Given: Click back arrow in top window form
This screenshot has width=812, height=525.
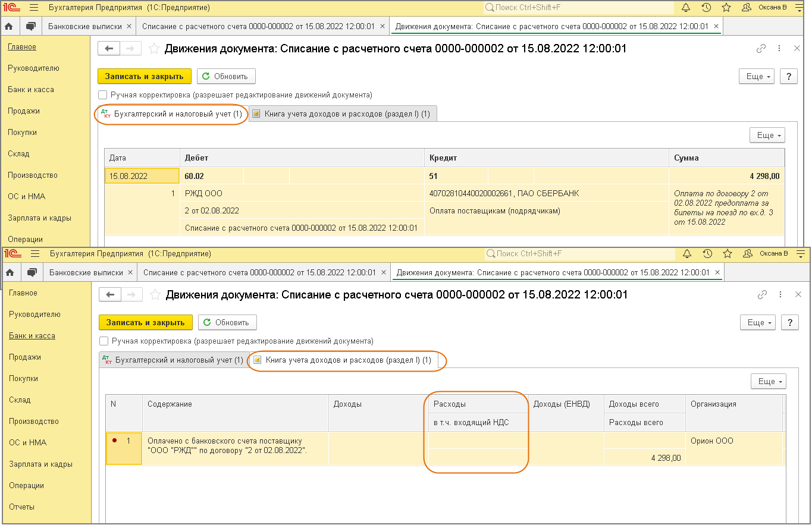Looking at the screenshot, I should (109, 49).
